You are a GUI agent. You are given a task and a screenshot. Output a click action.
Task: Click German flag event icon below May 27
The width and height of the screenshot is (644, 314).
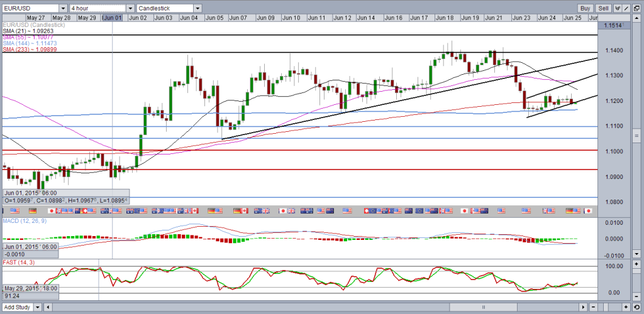[33, 211]
